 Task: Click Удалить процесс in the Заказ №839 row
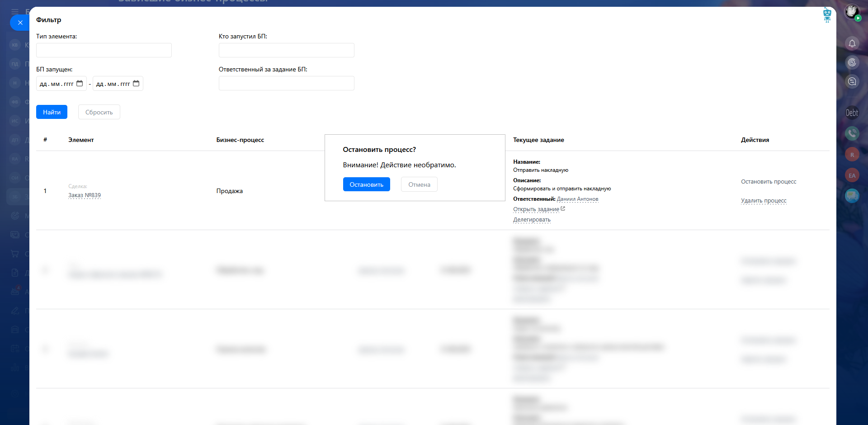(x=764, y=201)
